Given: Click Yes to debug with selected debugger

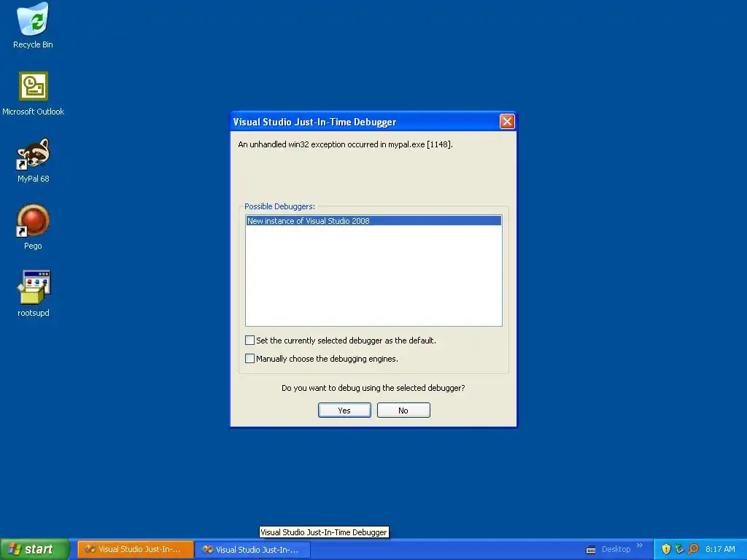Looking at the screenshot, I should [x=344, y=410].
